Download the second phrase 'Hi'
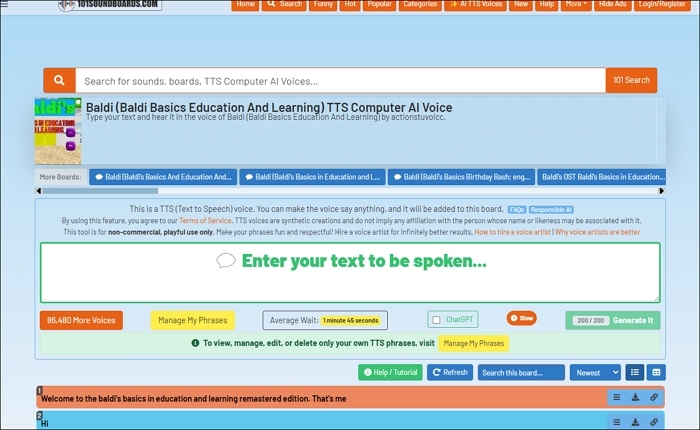The image size is (700, 430). click(635, 423)
